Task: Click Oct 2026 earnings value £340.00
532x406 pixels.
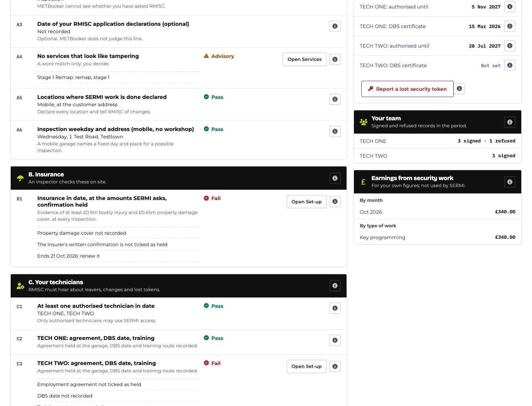Action: click(505, 212)
